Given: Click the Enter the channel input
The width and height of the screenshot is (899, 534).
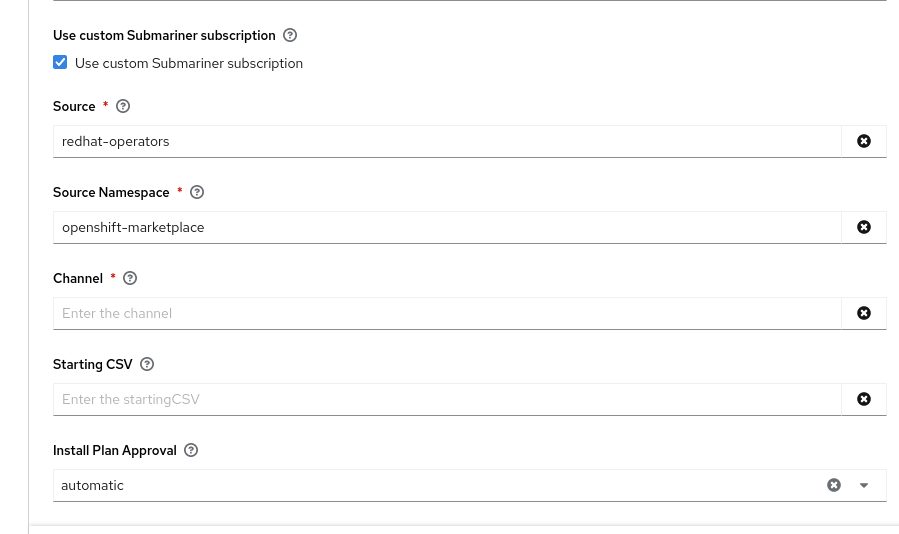Looking at the screenshot, I should tap(447, 313).
